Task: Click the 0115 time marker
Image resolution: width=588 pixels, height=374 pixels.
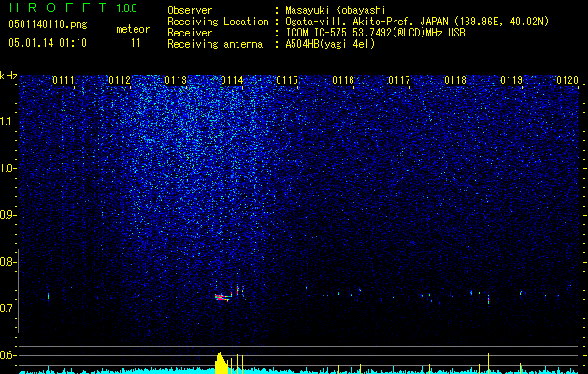Action: coord(287,80)
